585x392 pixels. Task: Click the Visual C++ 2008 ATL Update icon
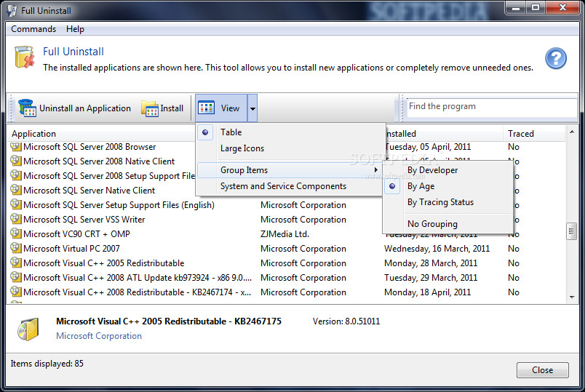(x=16, y=278)
